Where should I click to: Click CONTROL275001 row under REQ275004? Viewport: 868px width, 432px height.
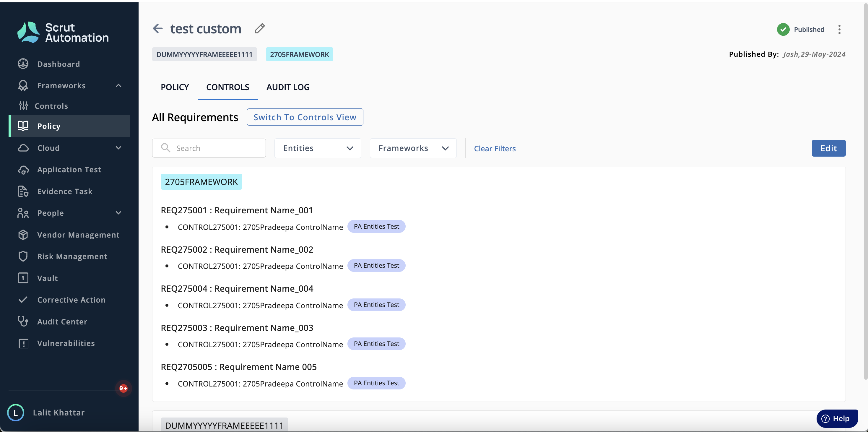click(260, 305)
